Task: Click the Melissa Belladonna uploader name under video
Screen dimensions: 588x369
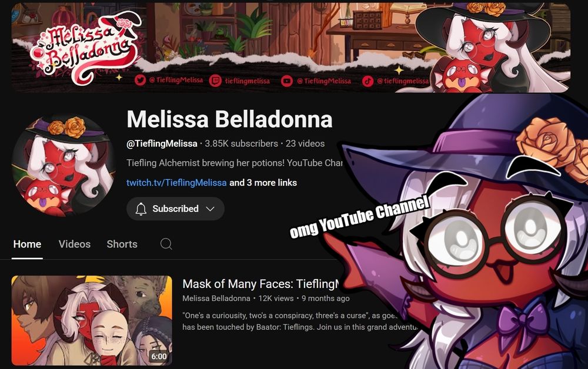Action: tap(216, 298)
